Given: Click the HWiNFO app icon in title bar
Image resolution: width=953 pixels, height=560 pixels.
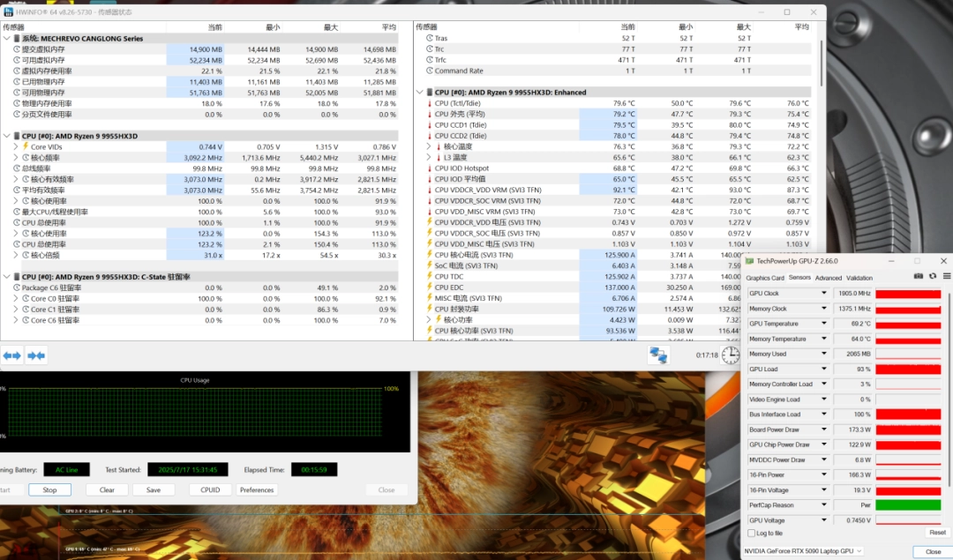Looking at the screenshot, I should (x=7, y=12).
